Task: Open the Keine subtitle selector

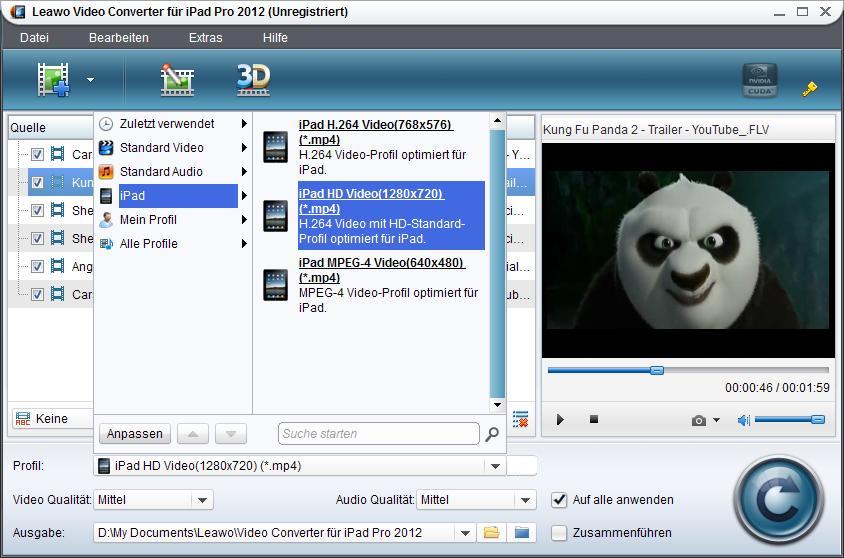Action: pyautogui.click(x=53, y=419)
